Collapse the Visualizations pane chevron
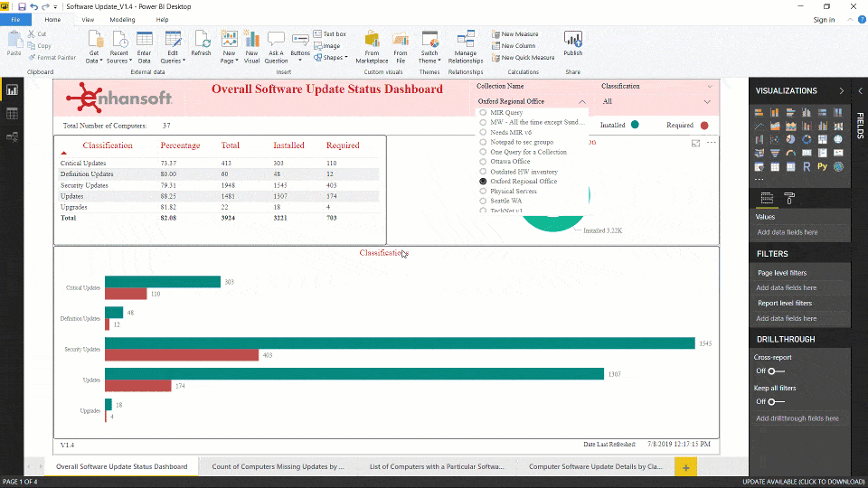This screenshot has width=868, height=488. click(842, 90)
